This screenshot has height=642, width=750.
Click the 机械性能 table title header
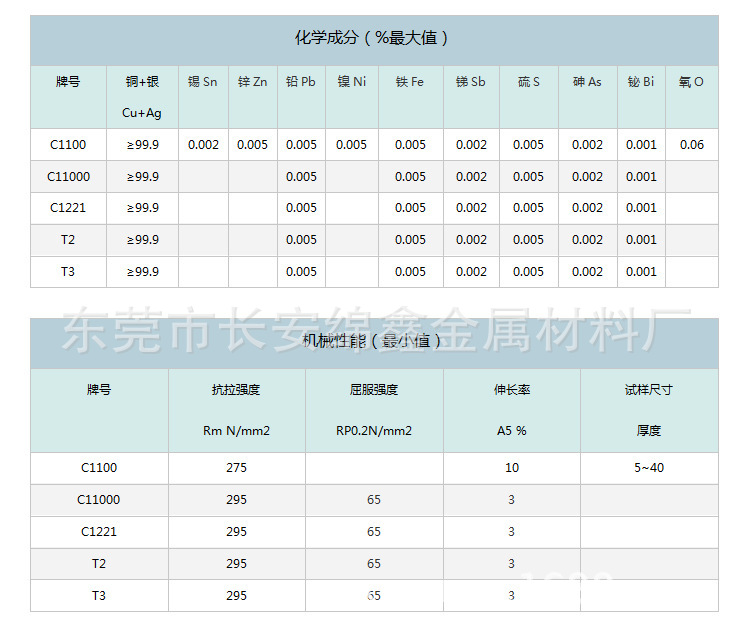tap(374, 341)
